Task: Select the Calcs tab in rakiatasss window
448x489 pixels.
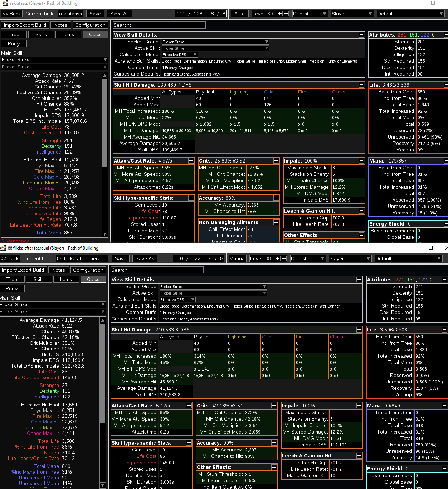Action: pyautogui.click(x=95, y=34)
